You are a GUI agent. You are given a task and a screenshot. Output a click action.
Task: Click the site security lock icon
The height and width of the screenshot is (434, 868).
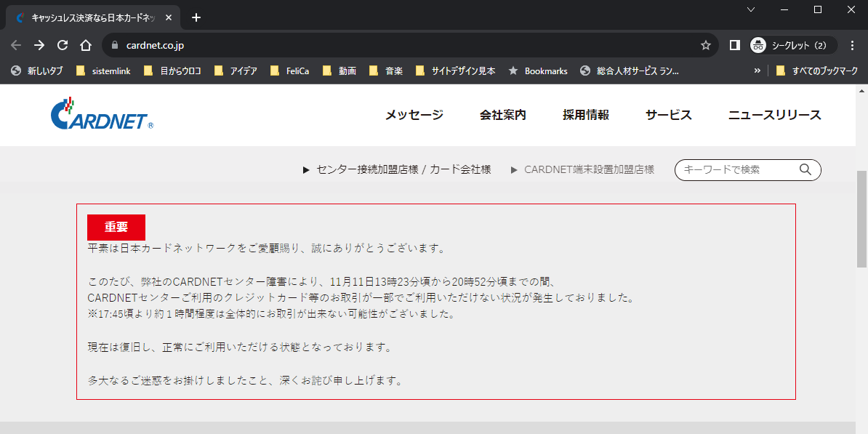pos(113,44)
